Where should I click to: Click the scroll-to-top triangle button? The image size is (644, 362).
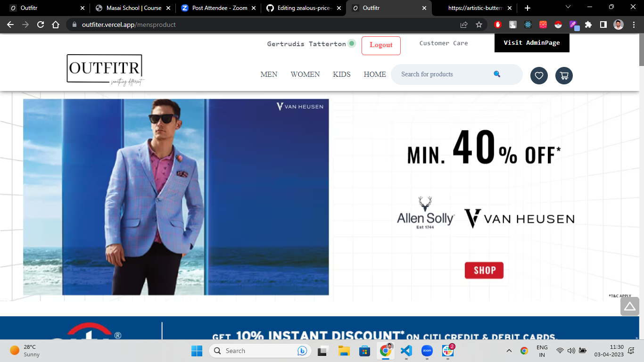[630, 306]
